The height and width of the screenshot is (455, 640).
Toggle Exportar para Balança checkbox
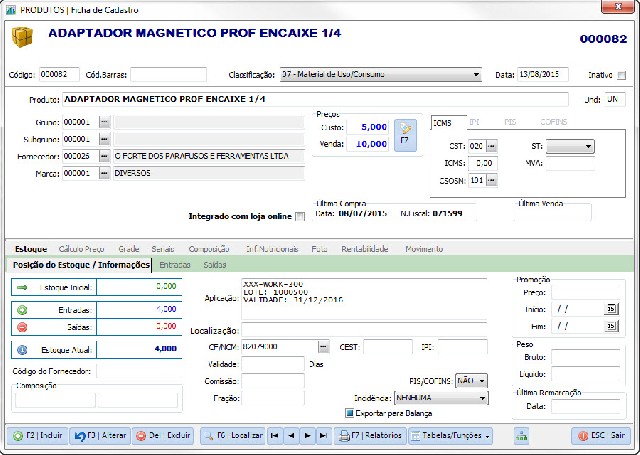tap(349, 413)
